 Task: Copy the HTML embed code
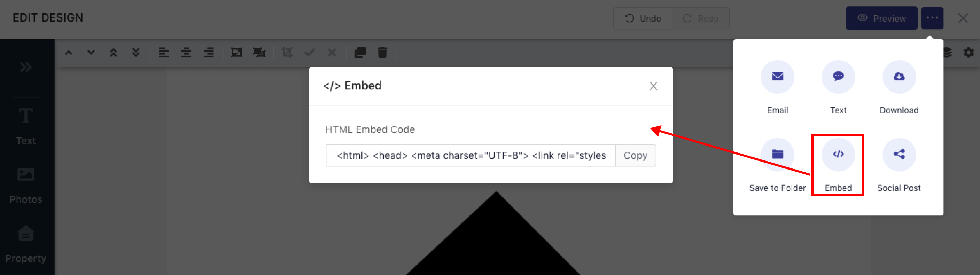pos(635,155)
